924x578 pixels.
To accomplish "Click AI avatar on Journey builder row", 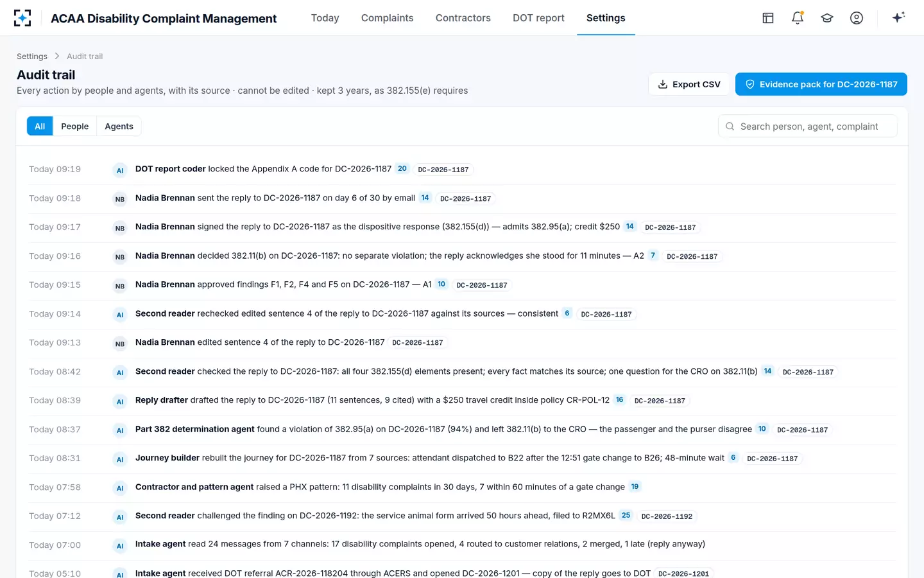I will (x=120, y=459).
